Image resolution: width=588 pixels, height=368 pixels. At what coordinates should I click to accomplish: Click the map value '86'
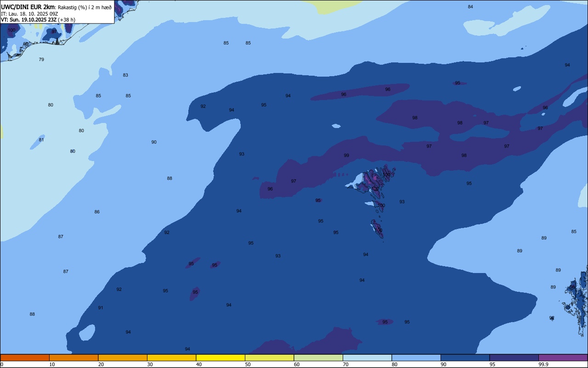[97, 212]
